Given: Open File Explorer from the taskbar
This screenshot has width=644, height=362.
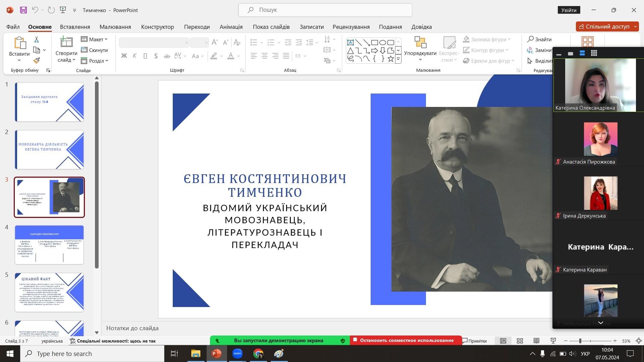Looking at the screenshot, I should click(x=196, y=354).
